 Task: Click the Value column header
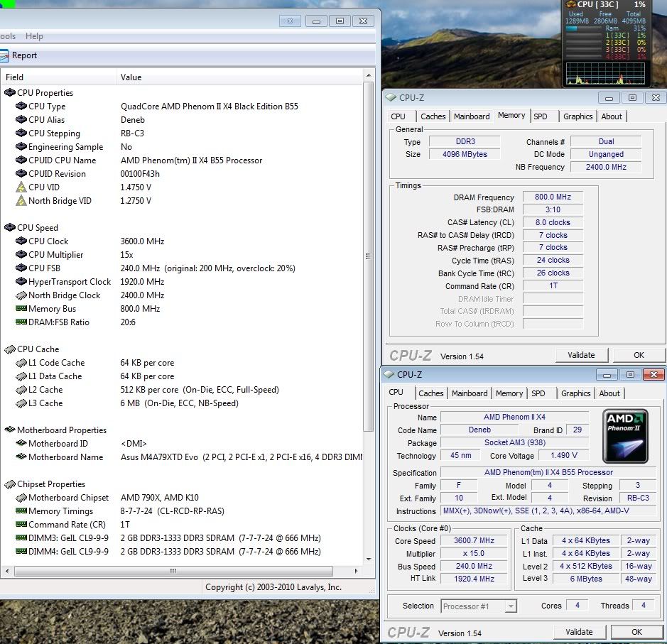click(x=239, y=77)
